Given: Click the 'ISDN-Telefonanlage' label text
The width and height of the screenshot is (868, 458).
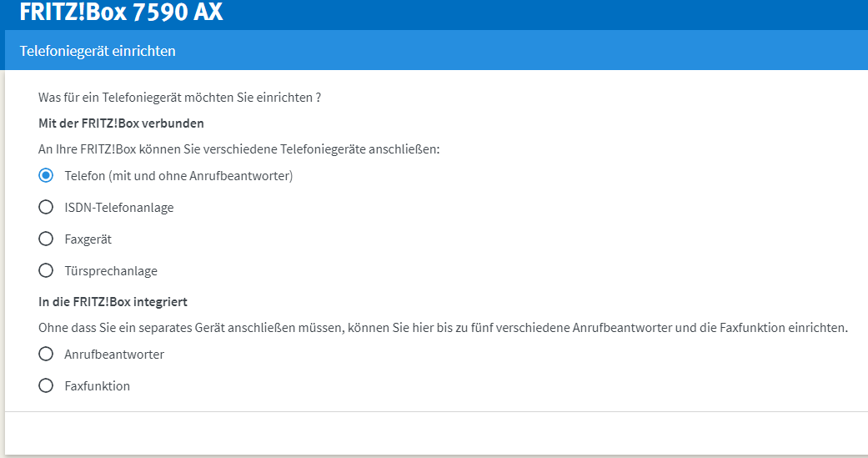Looking at the screenshot, I should click(119, 208).
